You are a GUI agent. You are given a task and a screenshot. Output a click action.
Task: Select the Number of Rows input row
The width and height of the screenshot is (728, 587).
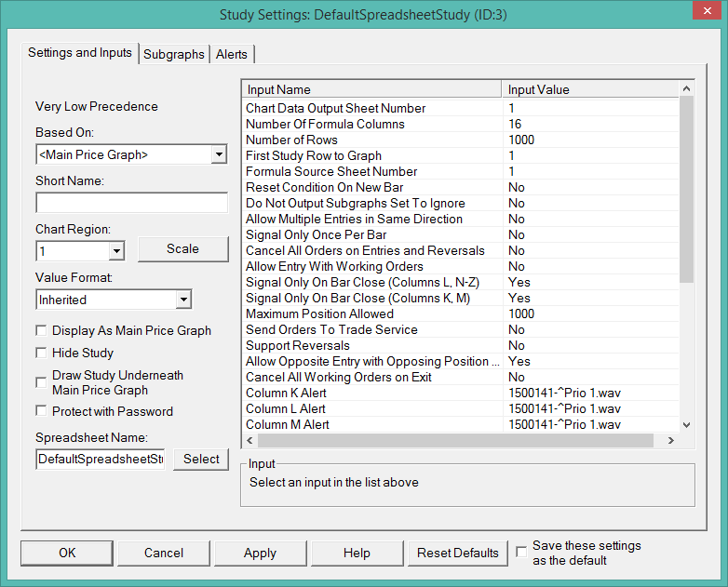372,140
